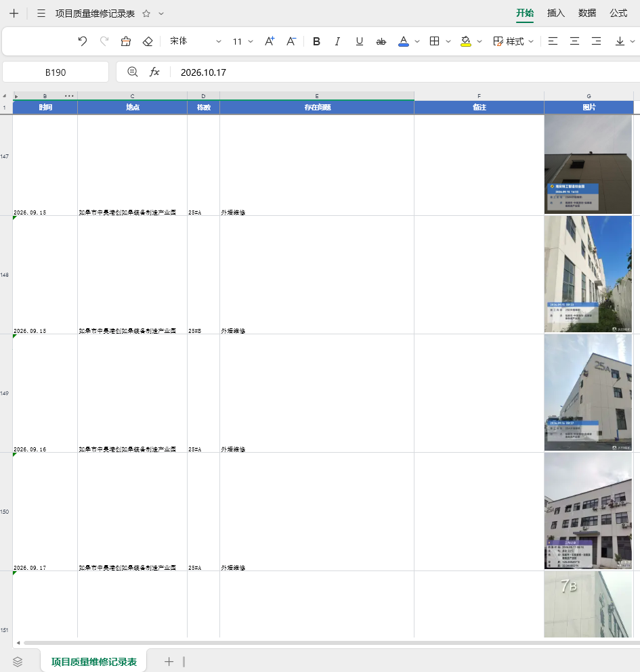Star the document as favorite
This screenshot has width=640, height=672.
click(x=146, y=14)
